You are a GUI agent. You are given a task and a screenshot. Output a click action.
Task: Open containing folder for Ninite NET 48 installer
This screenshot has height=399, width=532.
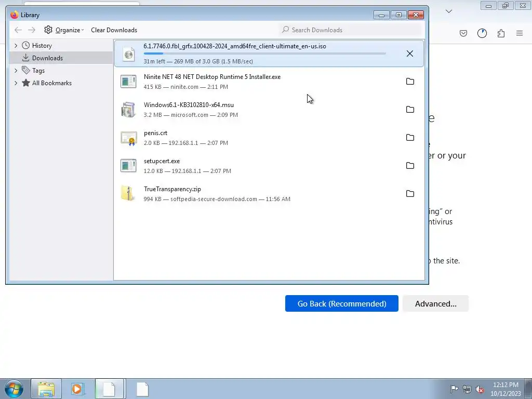click(x=410, y=82)
